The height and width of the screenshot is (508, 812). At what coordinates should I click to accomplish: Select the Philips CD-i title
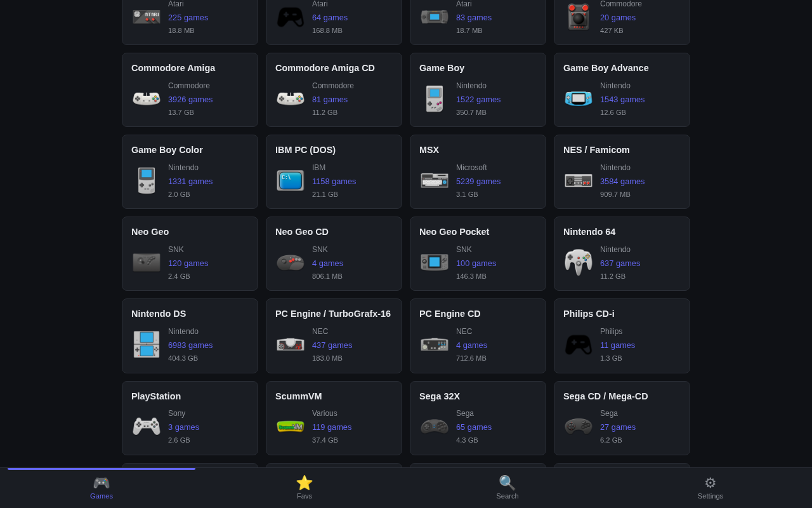pos(589,314)
